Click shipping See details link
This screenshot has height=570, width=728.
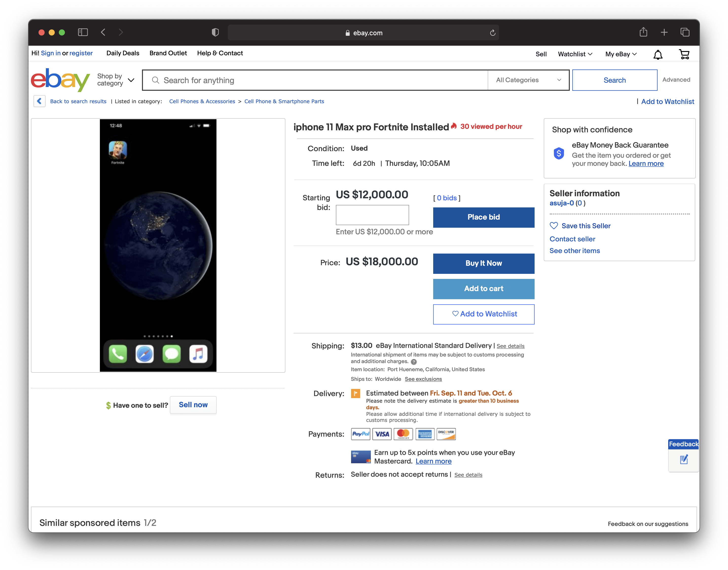(511, 346)
